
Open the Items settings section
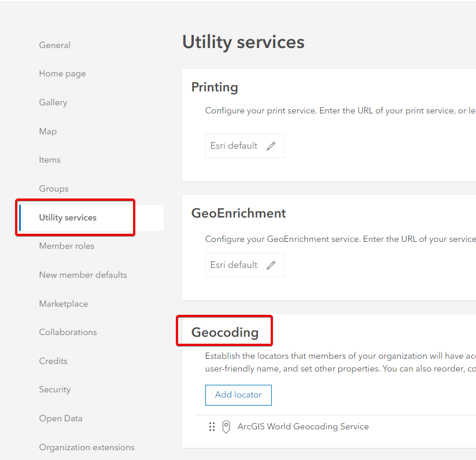pyautogui.click(x=50, y=160)
